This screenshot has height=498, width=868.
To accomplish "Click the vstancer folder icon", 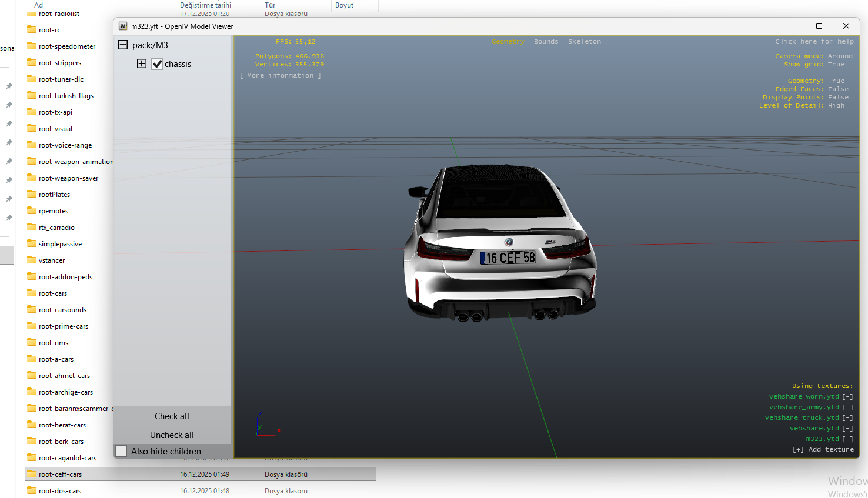I will (32, 260).
